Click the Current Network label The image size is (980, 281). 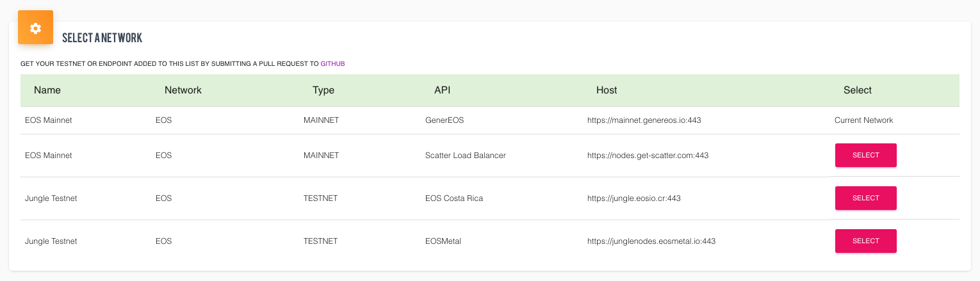pyautogui.click(x=863, y=120)
